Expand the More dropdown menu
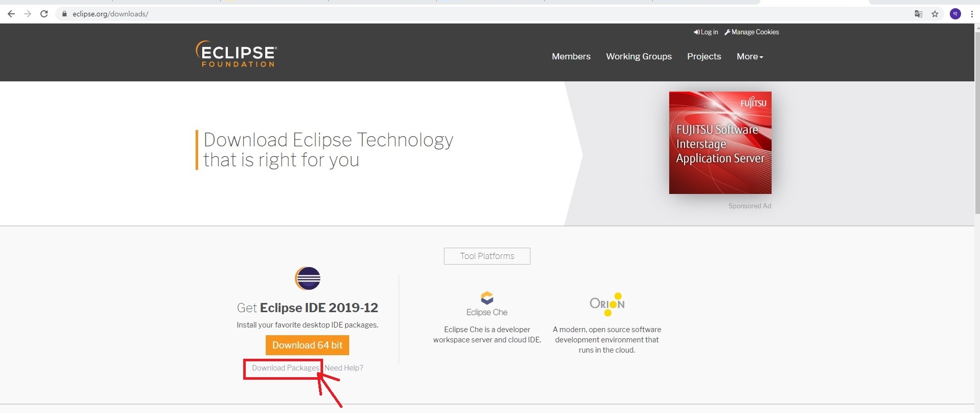The width and height of the screenshot is (980, 413). click(750, 56)
